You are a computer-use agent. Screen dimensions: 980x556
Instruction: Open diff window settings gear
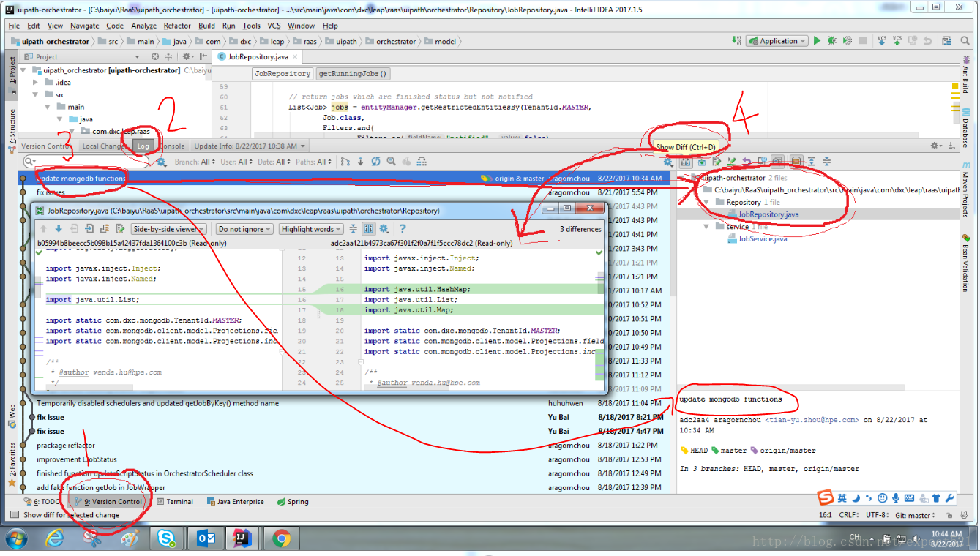pyautogui.click(x=384, y=229)
